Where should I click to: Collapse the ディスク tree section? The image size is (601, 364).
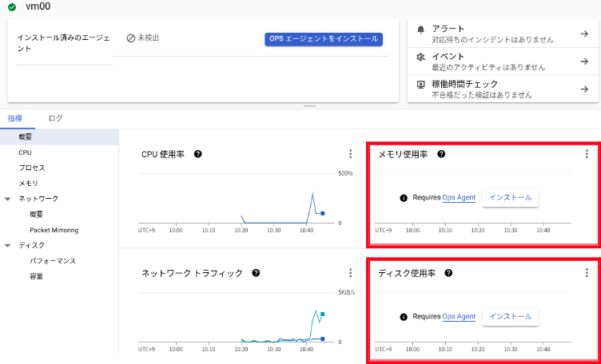click(x=8, y=246)
